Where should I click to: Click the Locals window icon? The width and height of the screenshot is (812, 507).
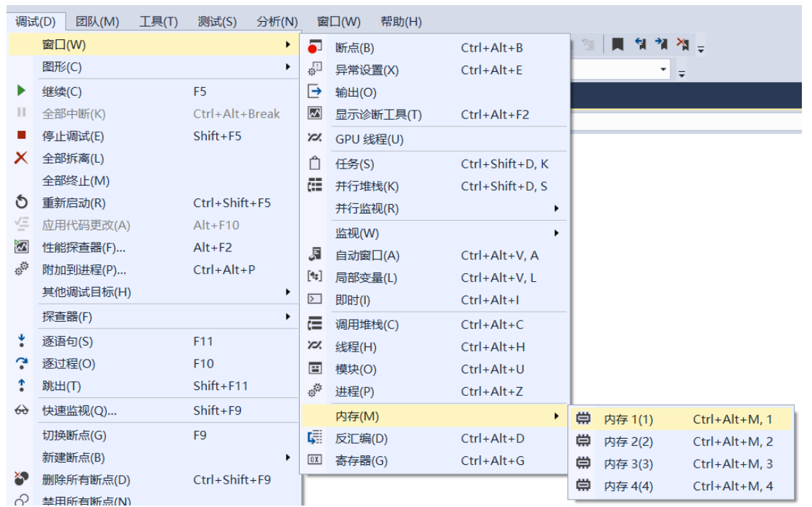(314, 277)
